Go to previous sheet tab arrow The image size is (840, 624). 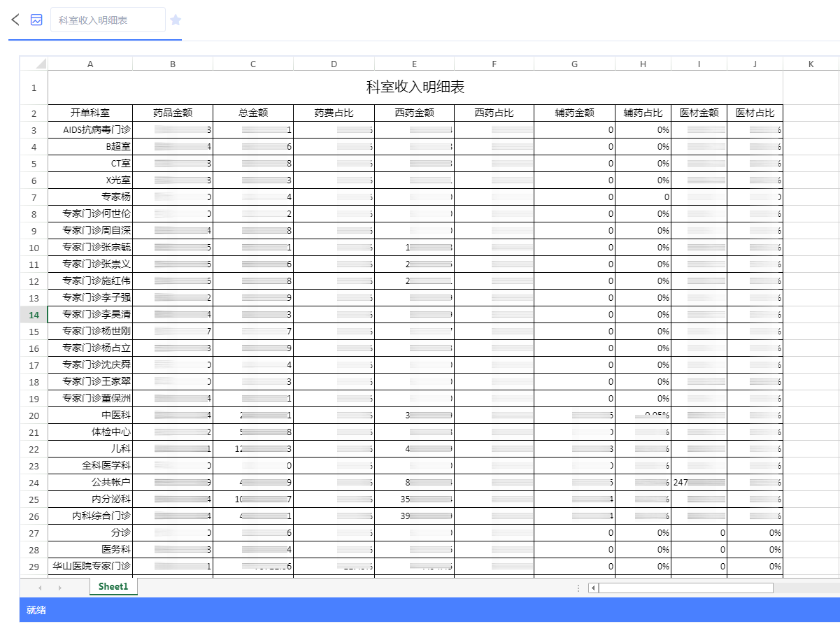coord(40,588)
